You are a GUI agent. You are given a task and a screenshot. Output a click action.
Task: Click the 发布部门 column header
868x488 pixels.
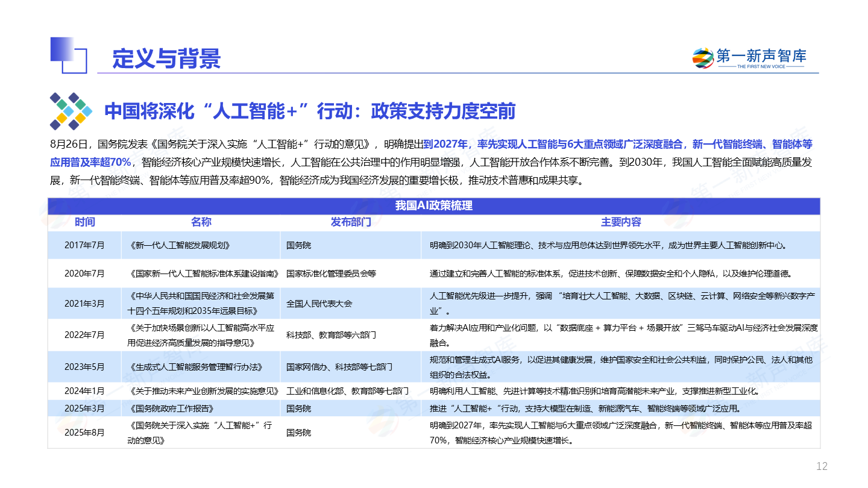(350, 222)
